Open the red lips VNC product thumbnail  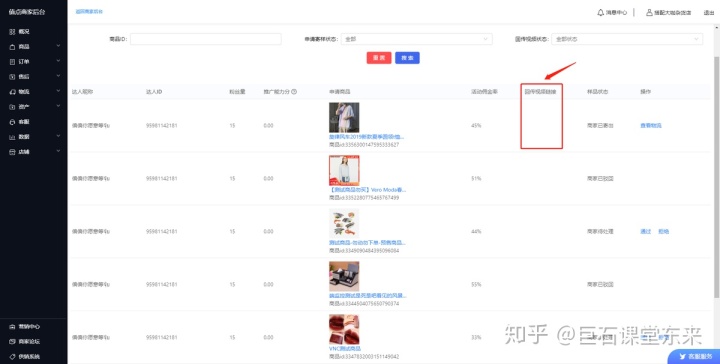click(344, 330)
